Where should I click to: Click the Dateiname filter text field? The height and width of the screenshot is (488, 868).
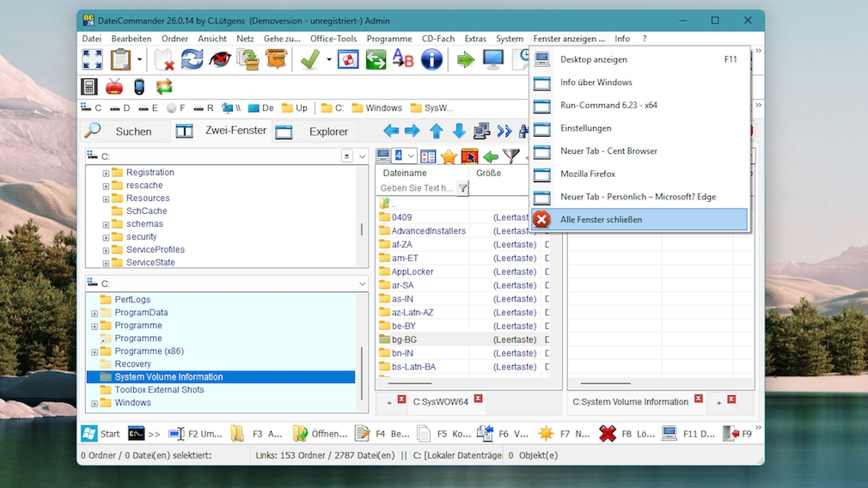(x=417, y=188)
